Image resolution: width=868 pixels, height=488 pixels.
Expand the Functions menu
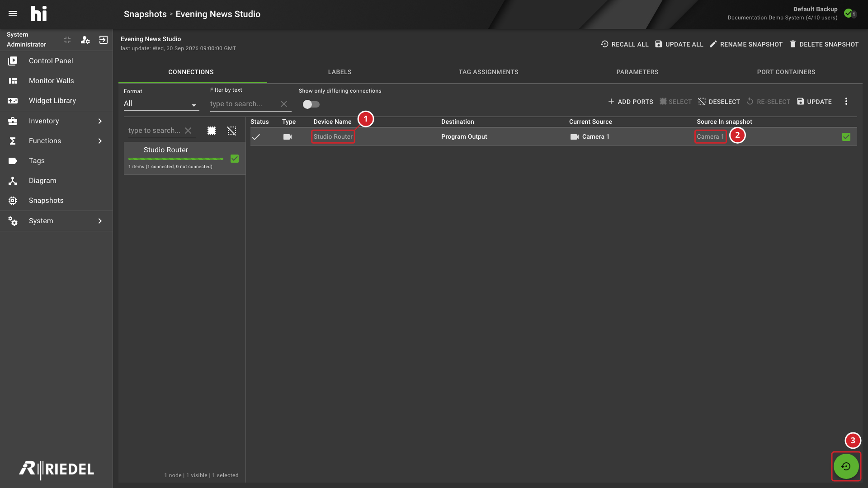[56, 141]
